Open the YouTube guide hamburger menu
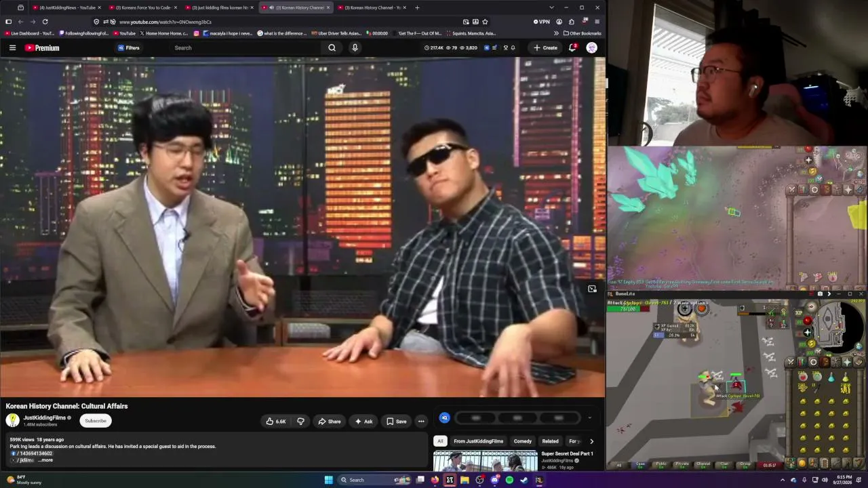 (12, 47)
